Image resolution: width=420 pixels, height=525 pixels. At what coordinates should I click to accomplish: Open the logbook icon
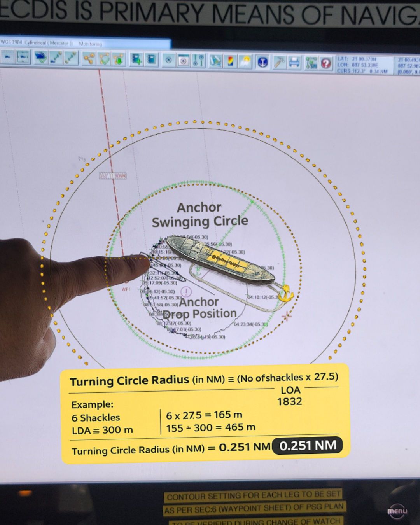click(x=151, y=59)
